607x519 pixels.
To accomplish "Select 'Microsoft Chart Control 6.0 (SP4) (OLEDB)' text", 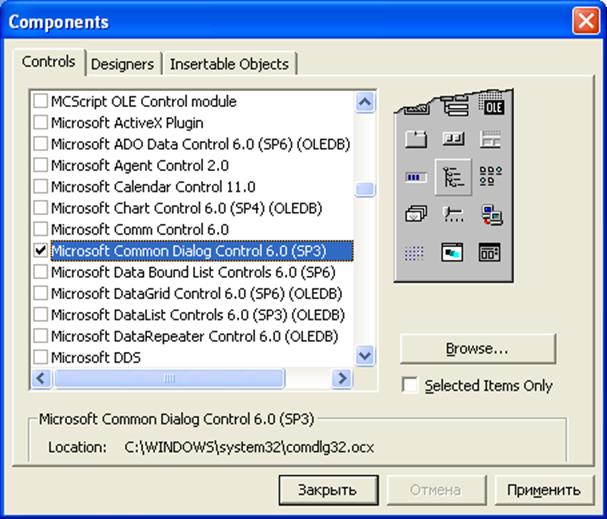I will click(187, 208).
